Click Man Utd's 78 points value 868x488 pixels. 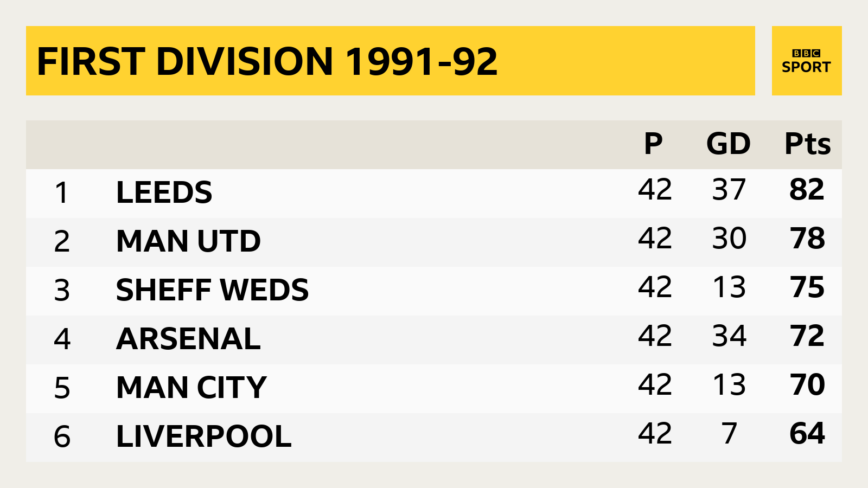(x=807, y=238)
